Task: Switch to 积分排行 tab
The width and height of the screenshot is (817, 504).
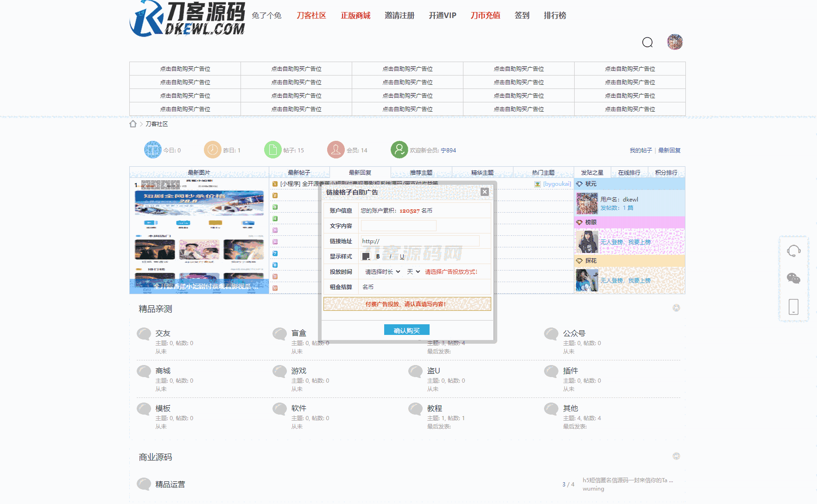Action: tap(666, 172)
